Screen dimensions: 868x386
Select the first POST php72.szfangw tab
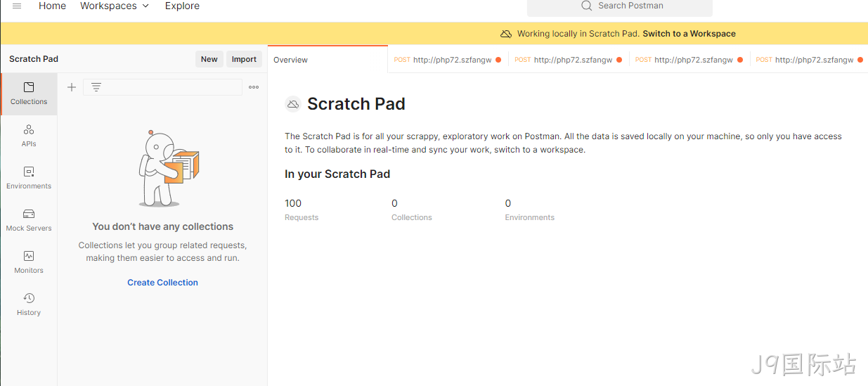point(448,60)
